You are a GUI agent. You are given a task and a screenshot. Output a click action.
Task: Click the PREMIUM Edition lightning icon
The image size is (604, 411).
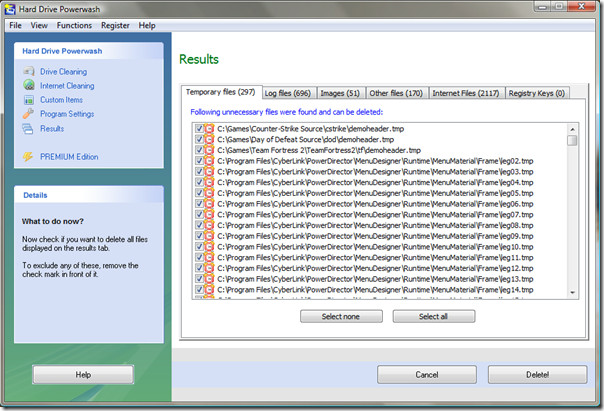tap(28, 156)
